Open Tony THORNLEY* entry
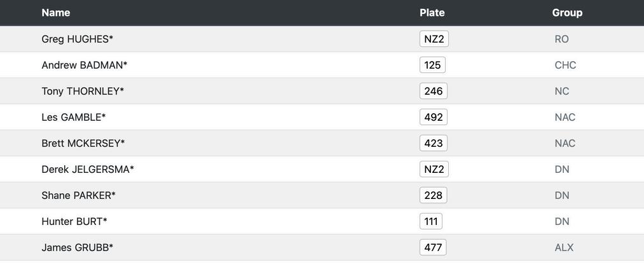This screenshot has width=644, height=265. [x=83, y=92]
